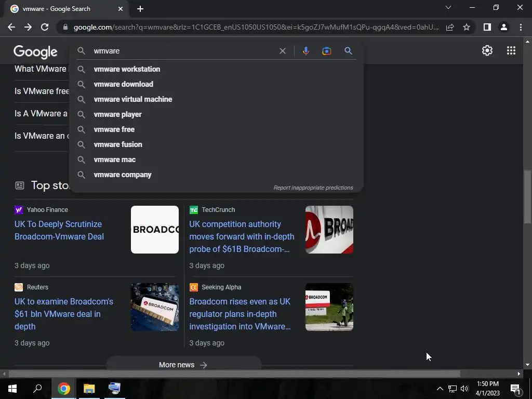Show hidden system tray icons
The height and width of the screenshot is (399, 532).
440,389
